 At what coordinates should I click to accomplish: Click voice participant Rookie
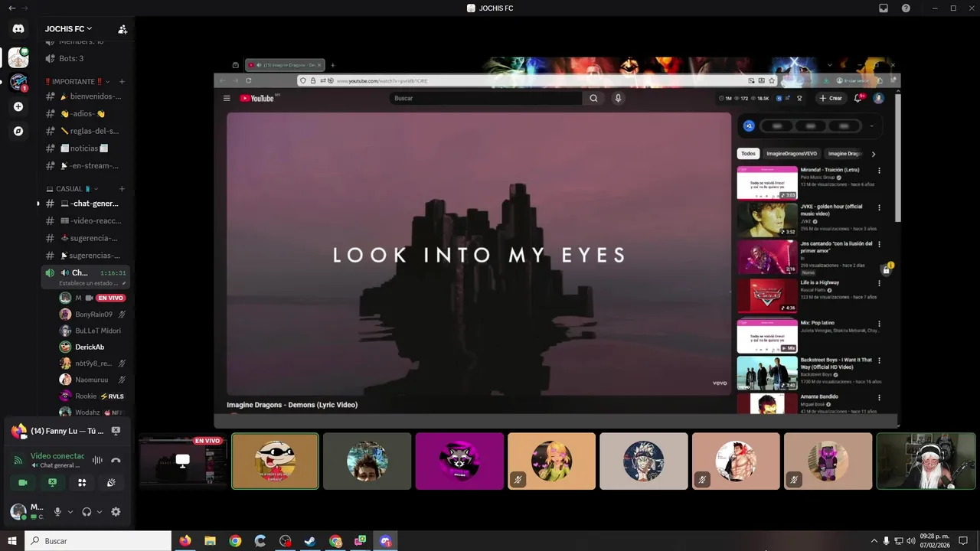[93, 396]
